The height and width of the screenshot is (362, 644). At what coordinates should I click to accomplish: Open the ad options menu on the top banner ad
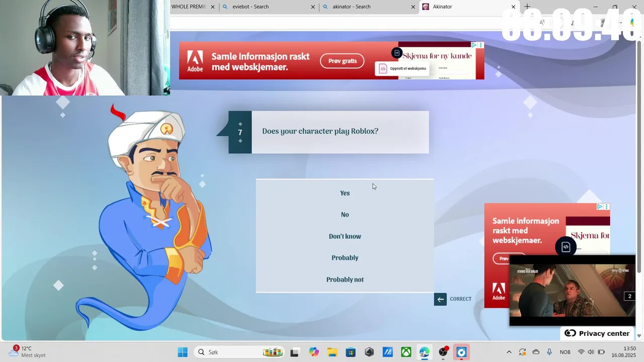[x=480, y=45]
